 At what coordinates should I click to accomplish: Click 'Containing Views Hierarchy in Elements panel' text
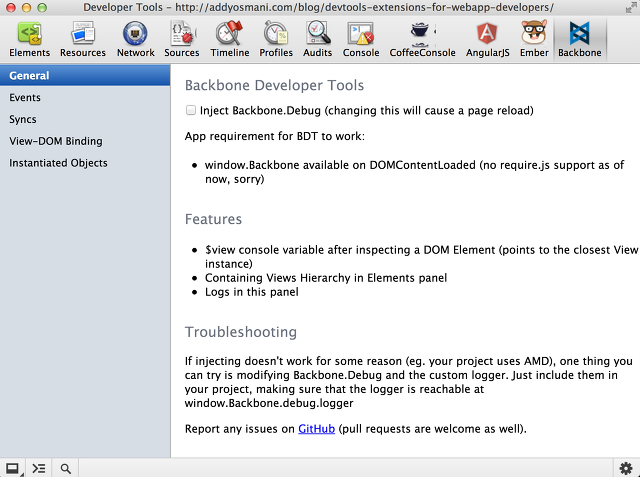[x=326, y=278]
